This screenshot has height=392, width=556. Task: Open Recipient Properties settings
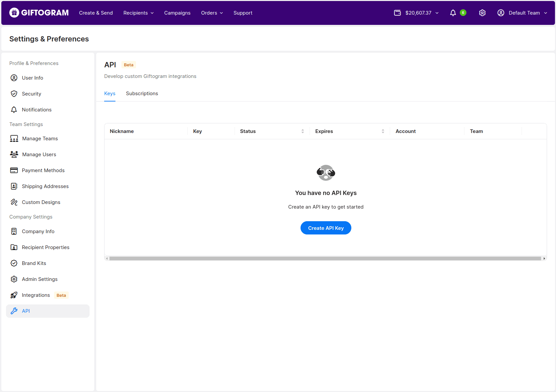click(48, 247)
